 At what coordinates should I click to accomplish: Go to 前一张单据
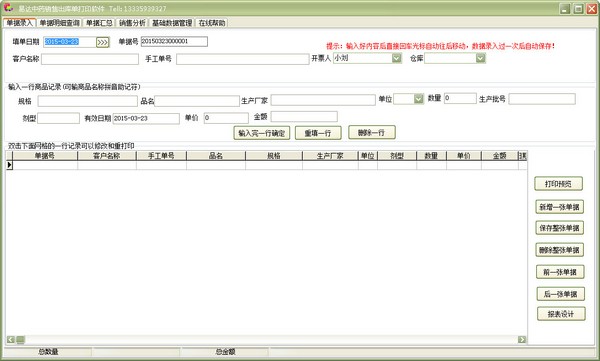pos(560,272)
